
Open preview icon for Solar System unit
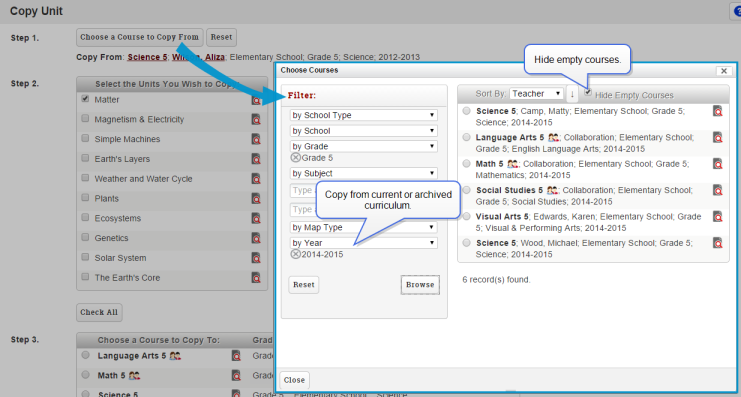[x=256, y=258]
